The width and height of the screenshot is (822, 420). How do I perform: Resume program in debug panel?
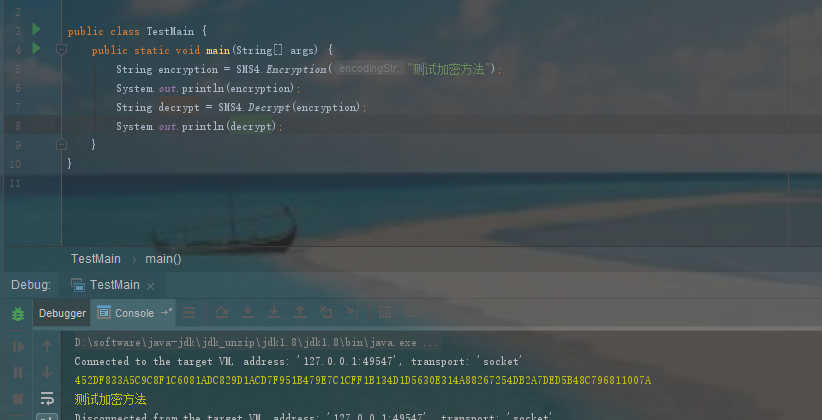tap(18, 346)
